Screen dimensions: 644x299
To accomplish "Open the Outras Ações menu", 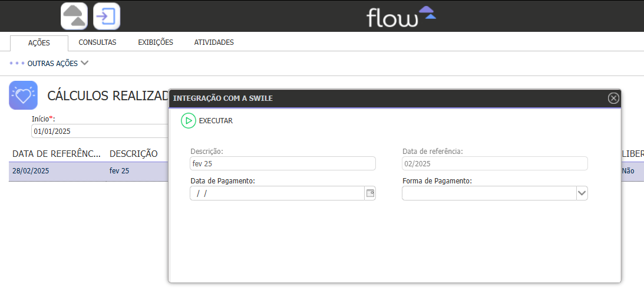I will 52,64.
